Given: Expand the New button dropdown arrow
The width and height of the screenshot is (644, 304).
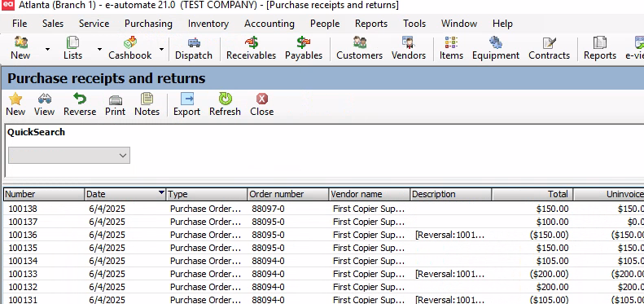Looking at the screenshot, I should pyautogui.click(x=47, y=49).
